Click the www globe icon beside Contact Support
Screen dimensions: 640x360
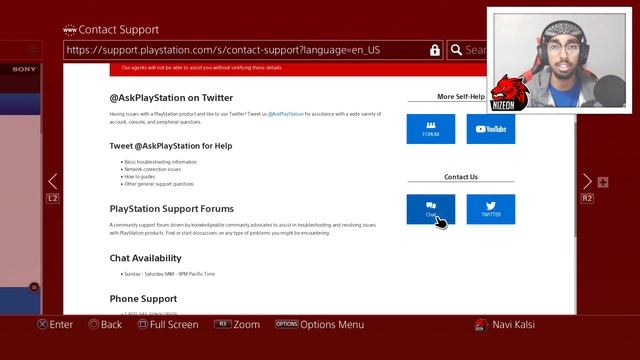69,29
